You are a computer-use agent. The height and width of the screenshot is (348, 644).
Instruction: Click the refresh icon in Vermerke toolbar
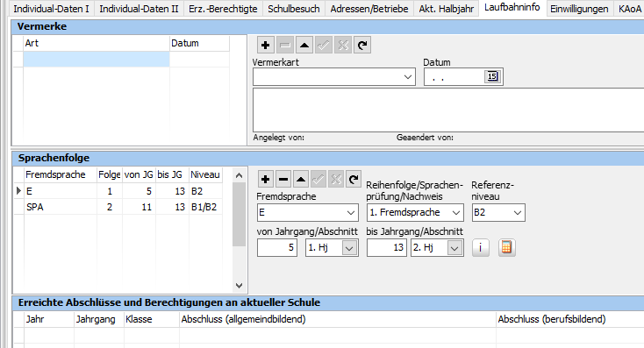[362, 45]
